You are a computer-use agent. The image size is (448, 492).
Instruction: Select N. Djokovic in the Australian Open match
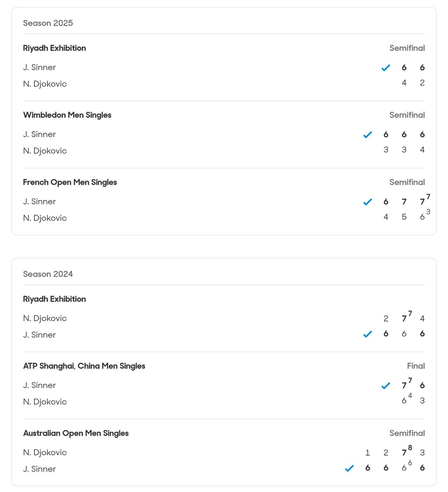[45, 453]
